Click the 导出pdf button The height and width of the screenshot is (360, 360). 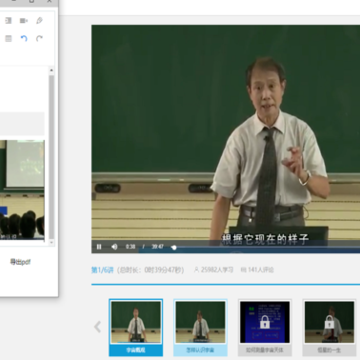click(20, 262)
